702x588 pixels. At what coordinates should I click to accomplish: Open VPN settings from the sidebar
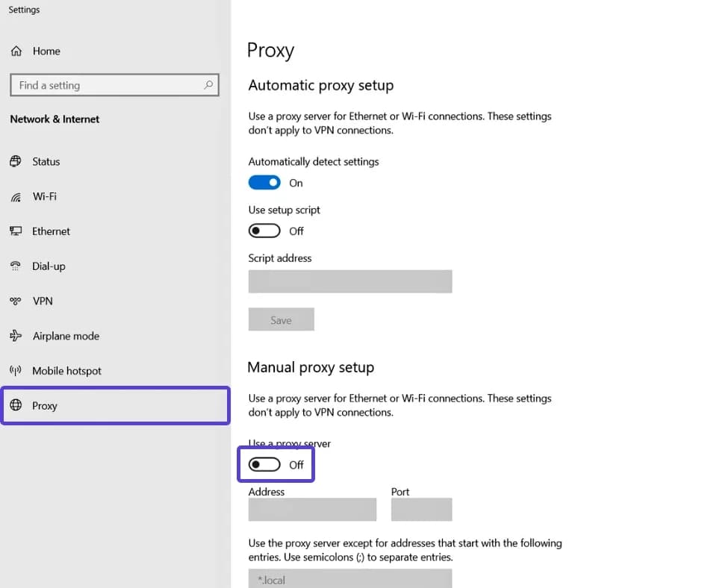tap(41, 301)
